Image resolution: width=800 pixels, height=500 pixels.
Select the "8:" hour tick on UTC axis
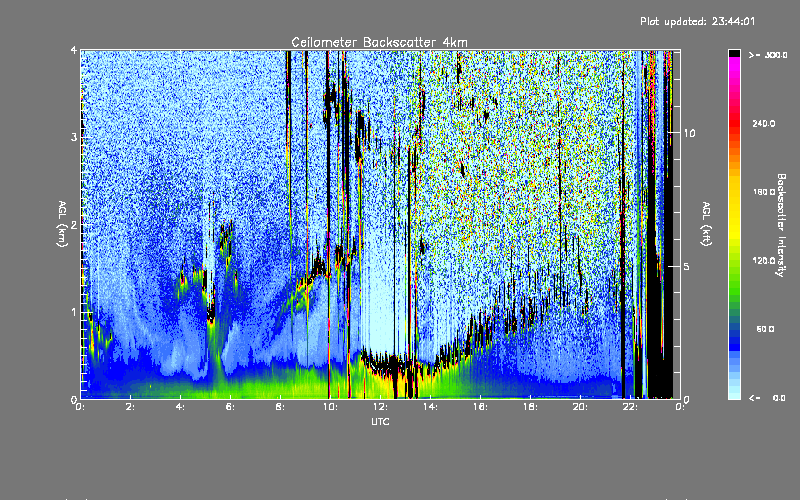(280, 407)
